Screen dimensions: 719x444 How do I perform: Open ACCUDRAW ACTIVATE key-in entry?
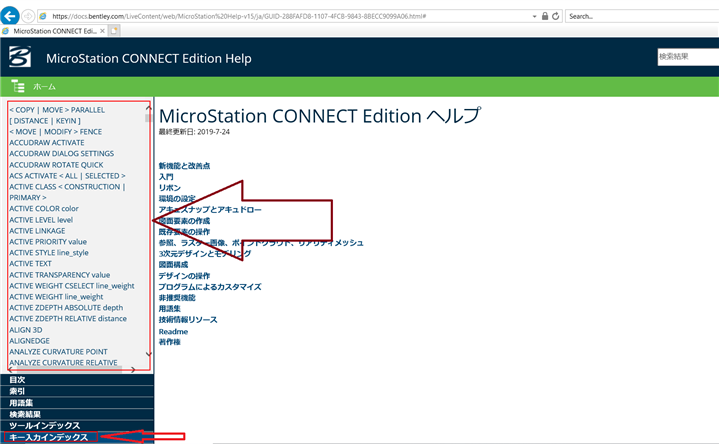click(47, 143)
